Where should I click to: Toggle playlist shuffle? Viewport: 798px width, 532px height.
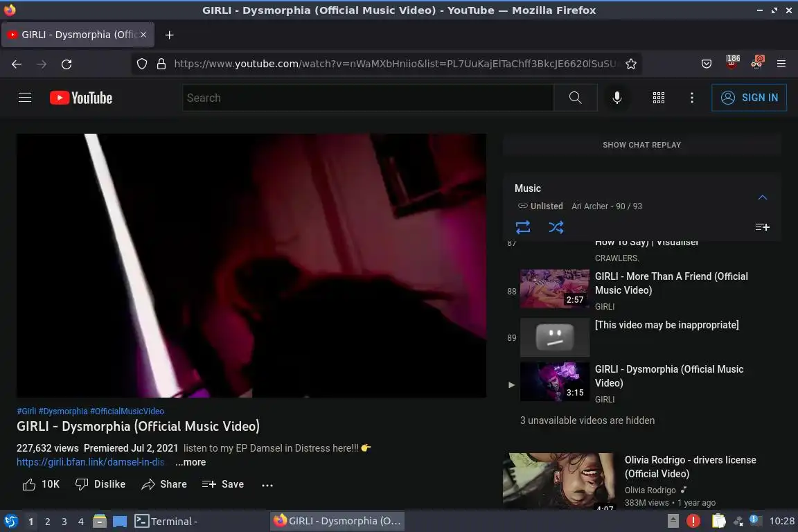pos(556,227)
